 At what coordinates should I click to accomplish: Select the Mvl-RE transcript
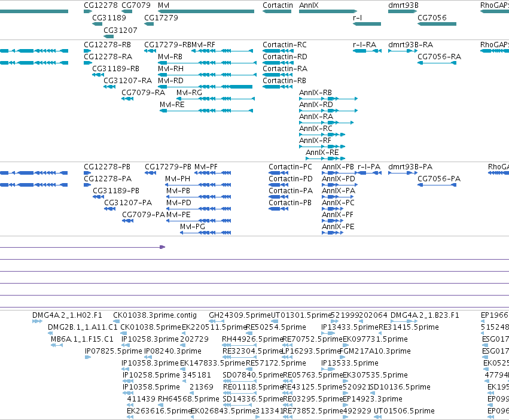pos(206,111)
